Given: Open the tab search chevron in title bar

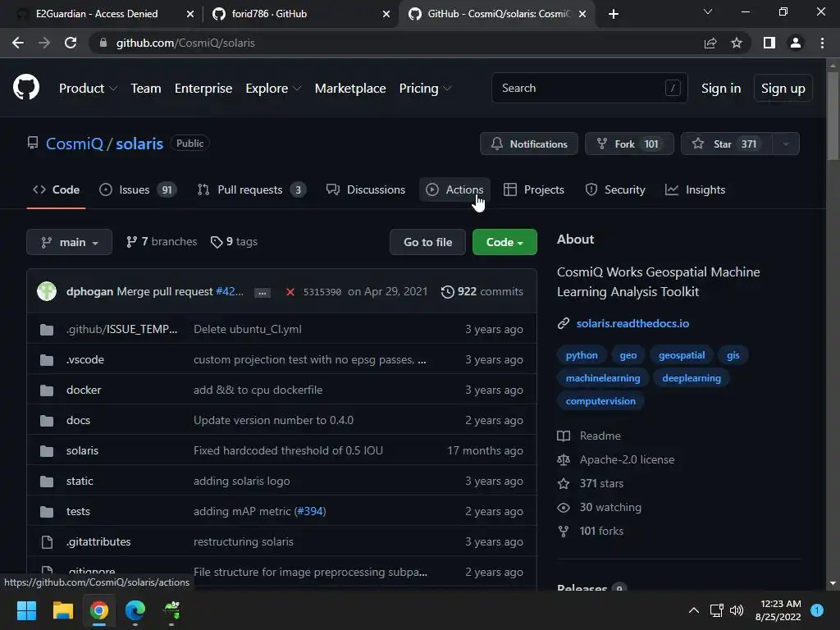Looking at the screenshot, I should pyautogui.click(x=708, y=11).
